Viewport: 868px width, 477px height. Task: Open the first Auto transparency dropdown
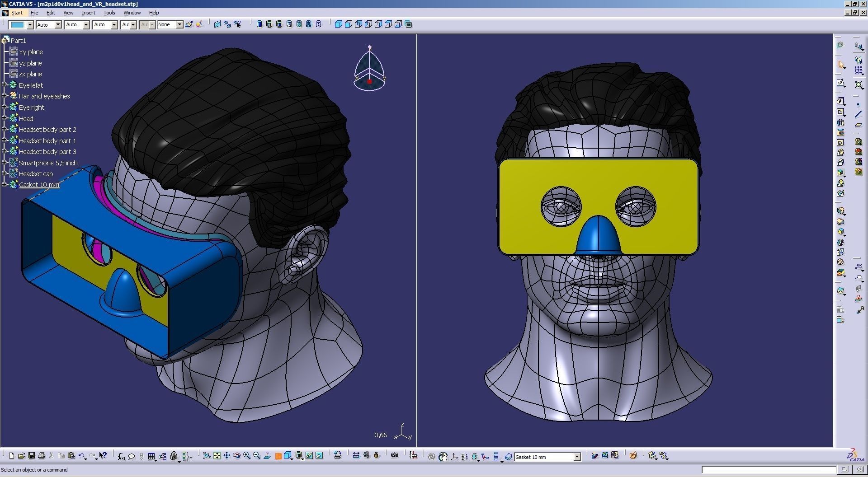[x=58, y=25]
